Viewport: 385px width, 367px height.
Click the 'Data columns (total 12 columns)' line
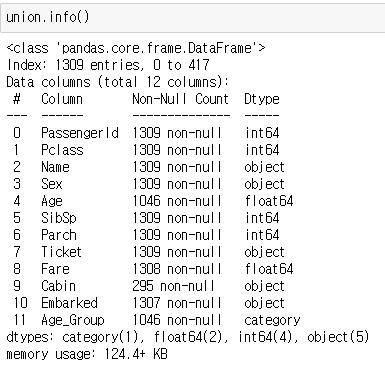click(x=118, y=82)
